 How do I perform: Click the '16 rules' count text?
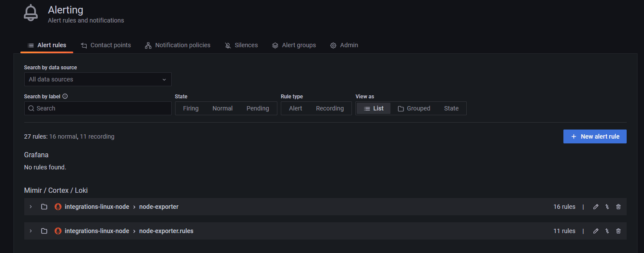click(564, 207)
